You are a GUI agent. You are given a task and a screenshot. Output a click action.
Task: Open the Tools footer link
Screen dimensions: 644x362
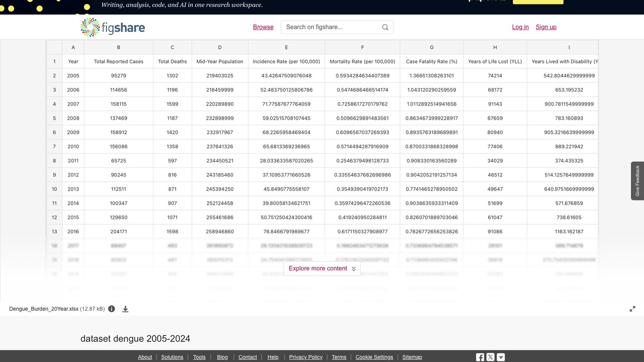[x=199, y=357]
